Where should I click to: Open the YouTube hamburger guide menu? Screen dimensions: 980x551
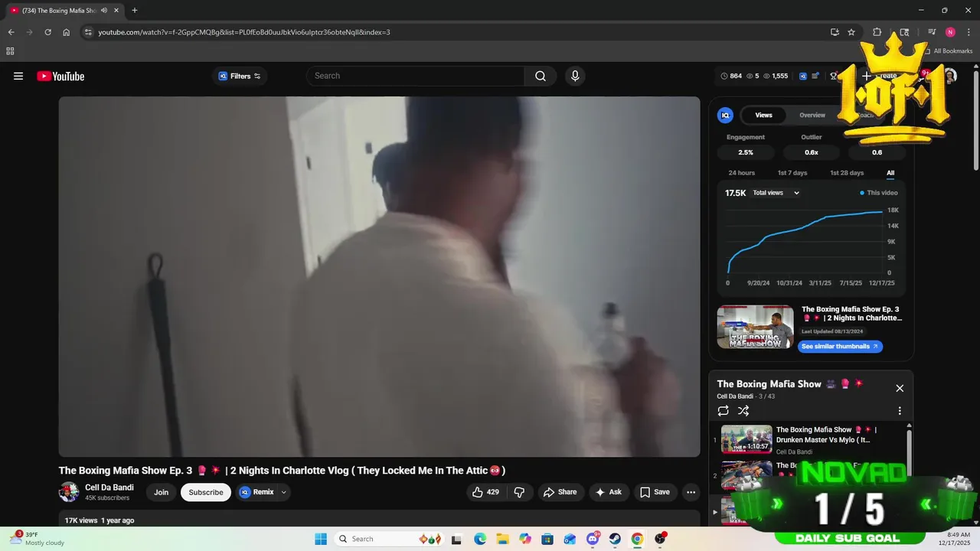tap(18, 76)
